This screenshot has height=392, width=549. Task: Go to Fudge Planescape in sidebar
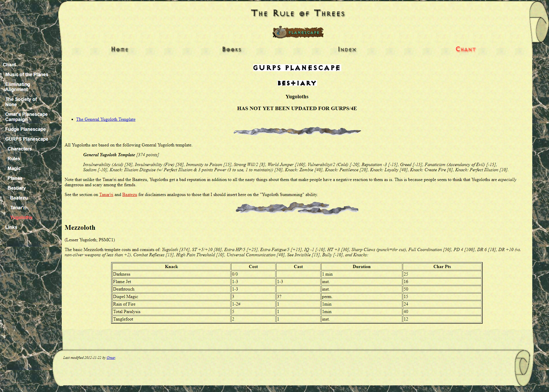pyautogui.click(x=25, y=129)
